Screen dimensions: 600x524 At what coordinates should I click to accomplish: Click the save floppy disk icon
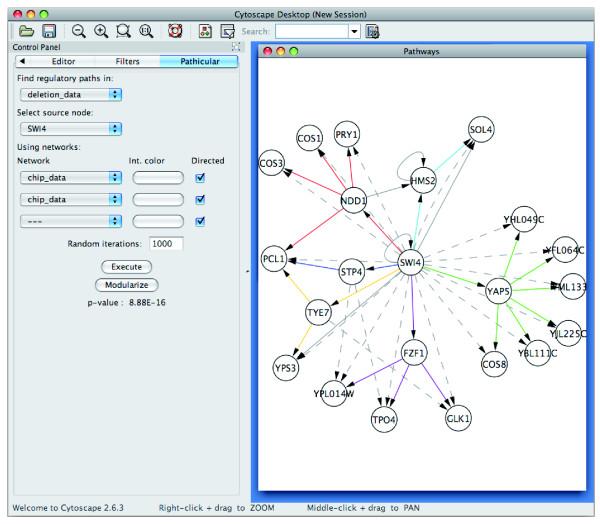(x=47, y=32)
